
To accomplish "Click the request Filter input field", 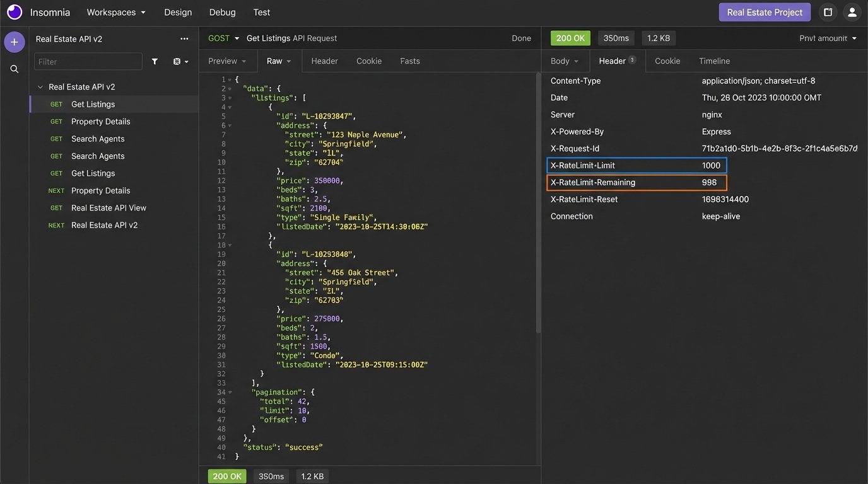I will pos(88,62).
